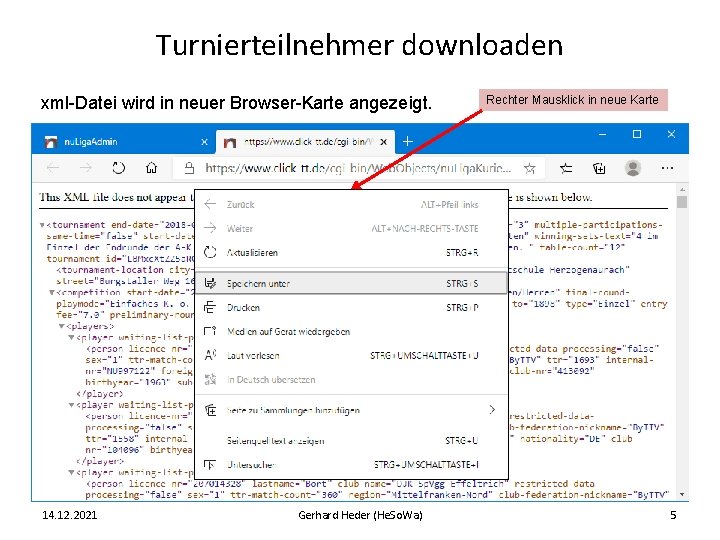720x540 pixels.
Task: Select Drucken from the context menu
Action: [351, 308]
